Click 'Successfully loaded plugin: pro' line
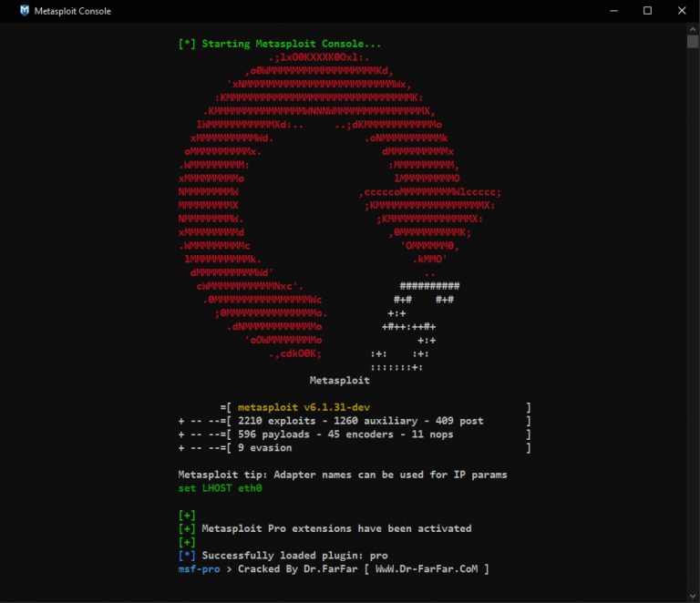Viewport: 700px width, 603px height. [283, 556]
